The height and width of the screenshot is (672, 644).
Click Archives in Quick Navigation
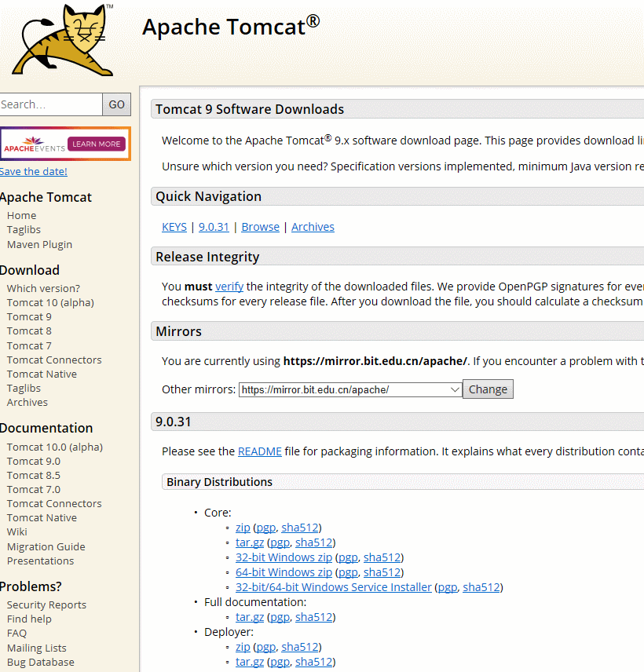coord(313,227)
